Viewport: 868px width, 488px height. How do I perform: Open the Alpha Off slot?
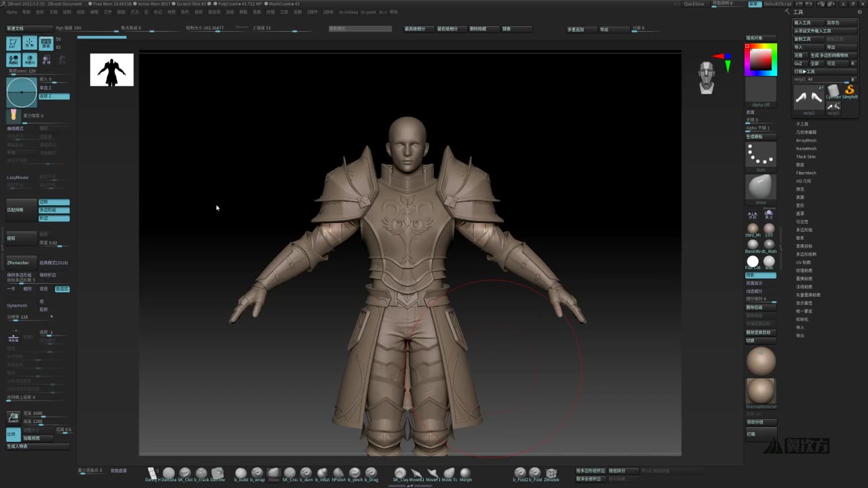click(761, 93)
